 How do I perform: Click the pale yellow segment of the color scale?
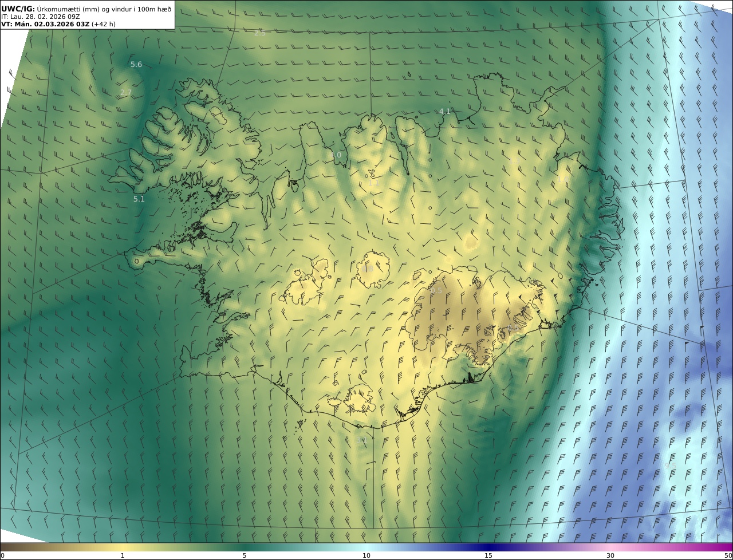[x=123, y=547]
